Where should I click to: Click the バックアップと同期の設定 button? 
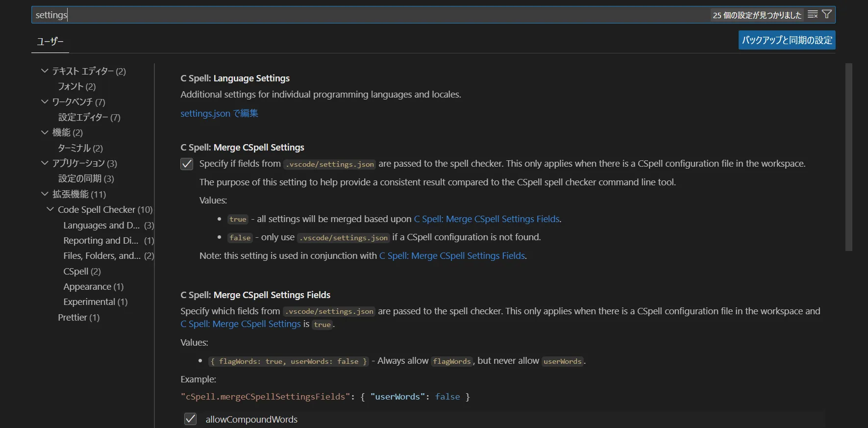click(786, 40)
